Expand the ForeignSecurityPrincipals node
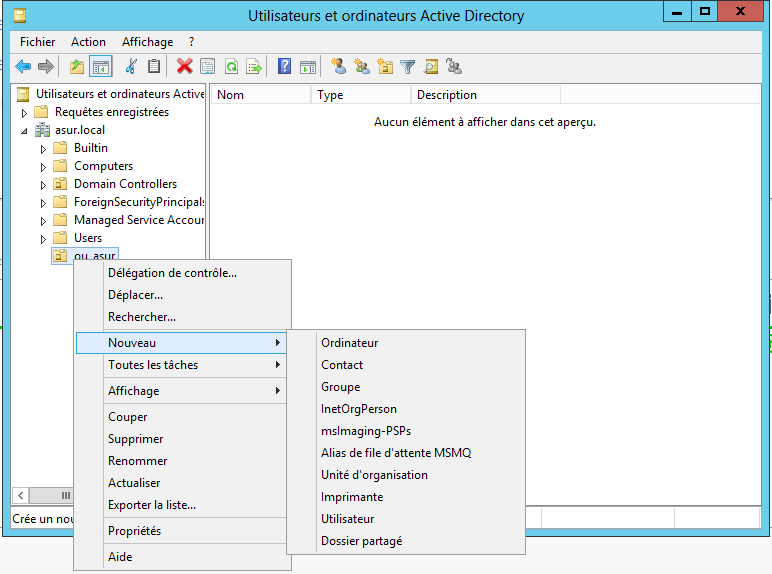This screenshot has width=772, height=574. pos(43,203)
